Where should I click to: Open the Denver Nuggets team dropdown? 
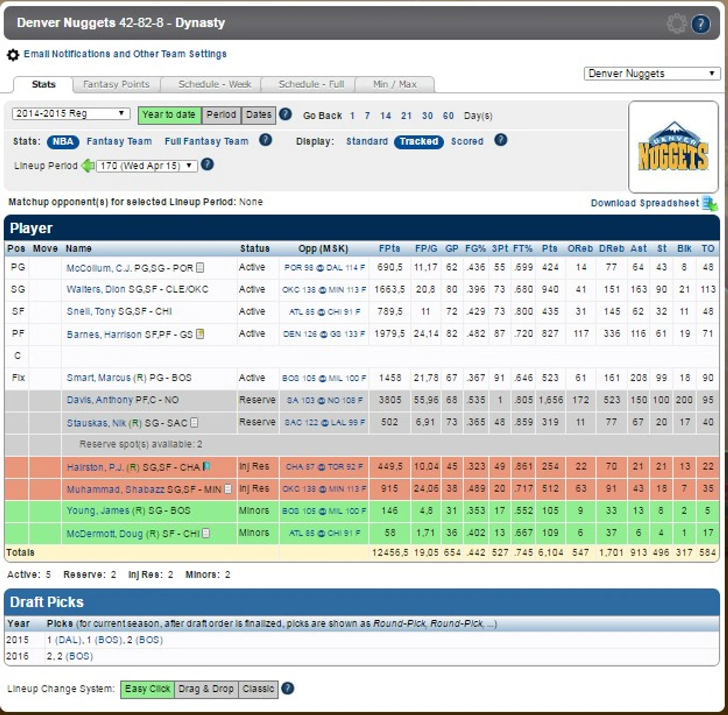[651, 74]
